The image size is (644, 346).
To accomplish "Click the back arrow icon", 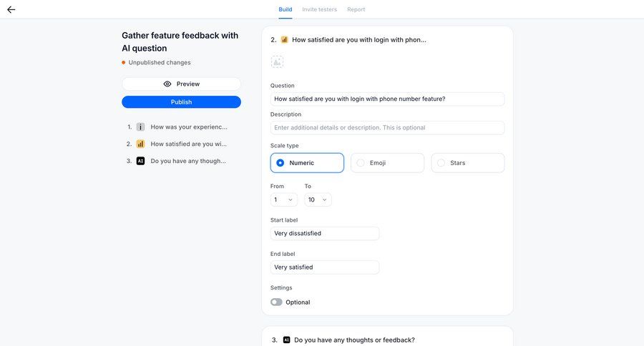I will (x=11, y=9).
